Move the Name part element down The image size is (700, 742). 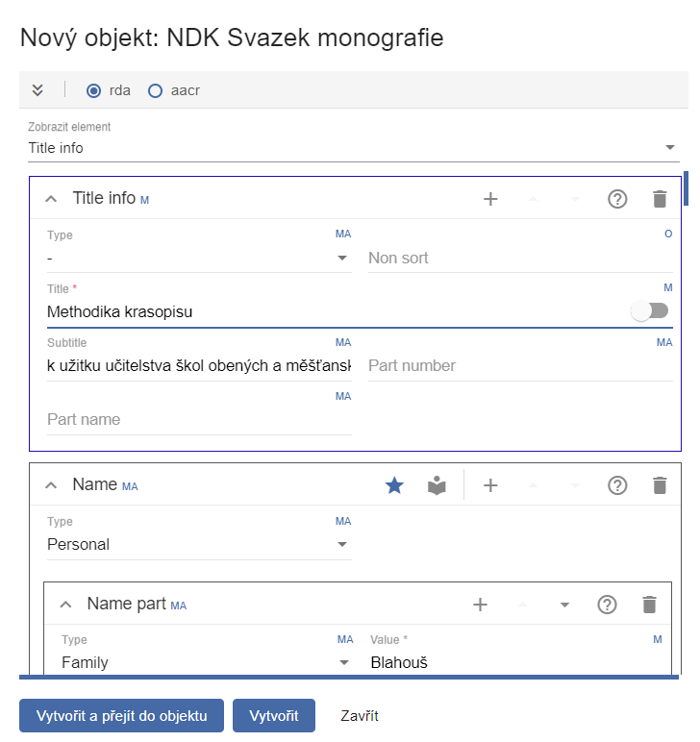click(564, 605)
